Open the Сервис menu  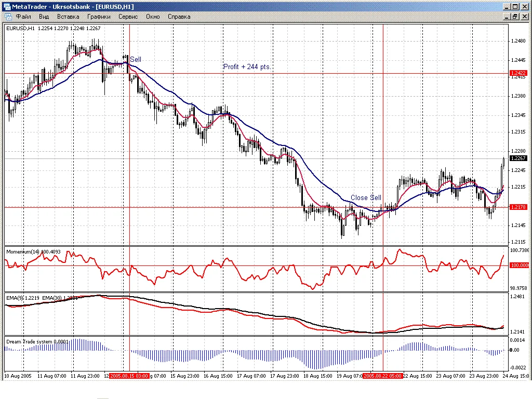point(128,17)
